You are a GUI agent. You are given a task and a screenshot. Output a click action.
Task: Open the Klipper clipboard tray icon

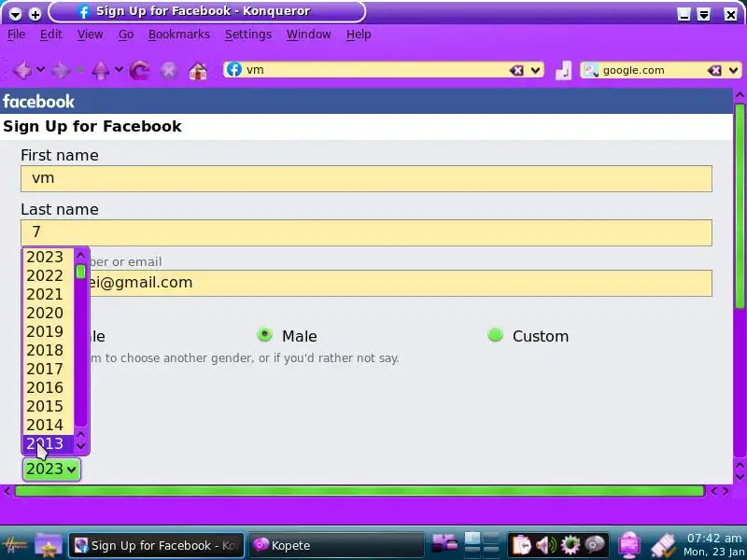click(521, 545)
